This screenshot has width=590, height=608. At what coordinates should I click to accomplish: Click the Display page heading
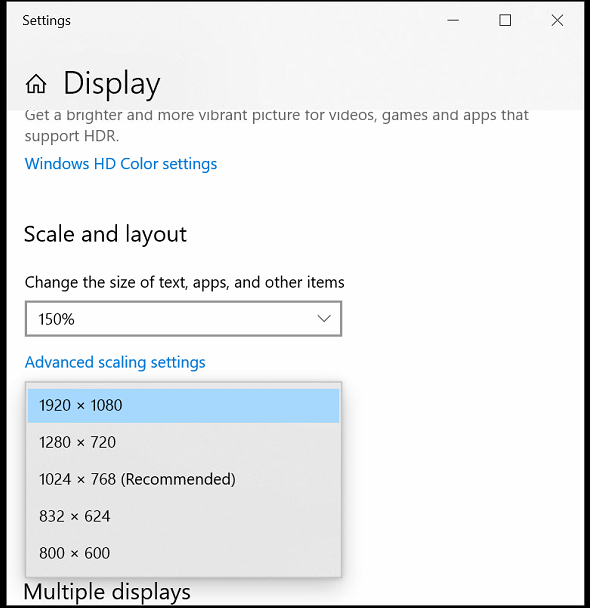point(112,83)
